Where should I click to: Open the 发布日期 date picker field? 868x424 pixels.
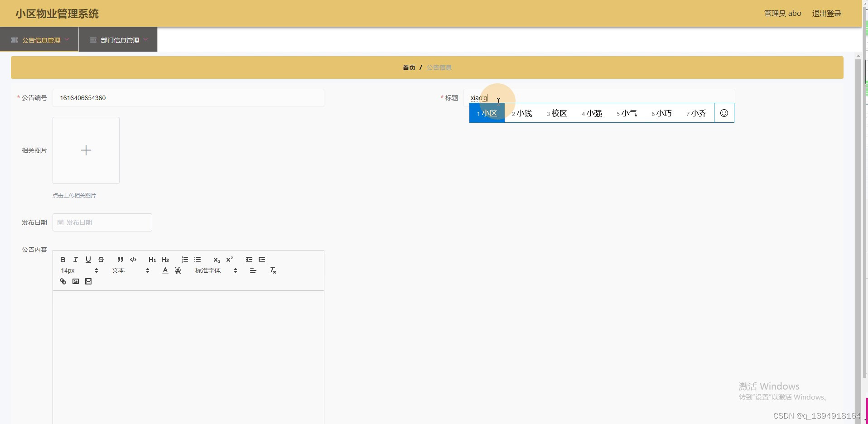(x=102, y=222)
